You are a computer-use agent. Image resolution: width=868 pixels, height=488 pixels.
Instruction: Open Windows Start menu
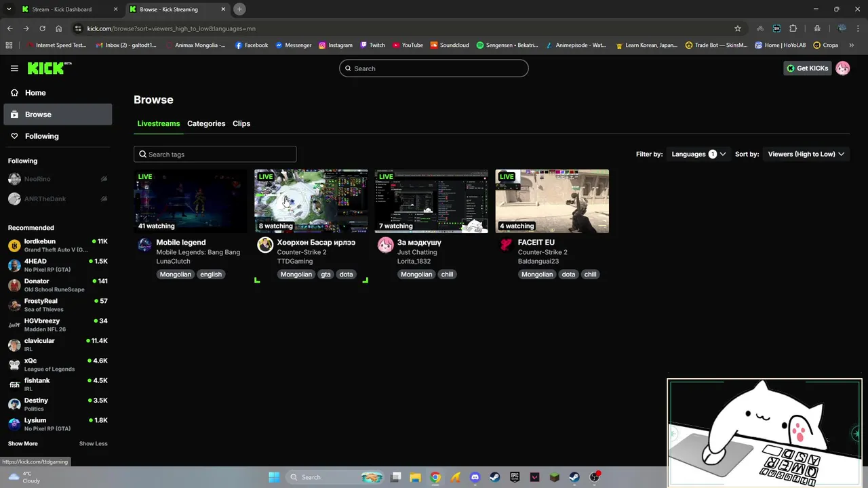pos(274,477)
